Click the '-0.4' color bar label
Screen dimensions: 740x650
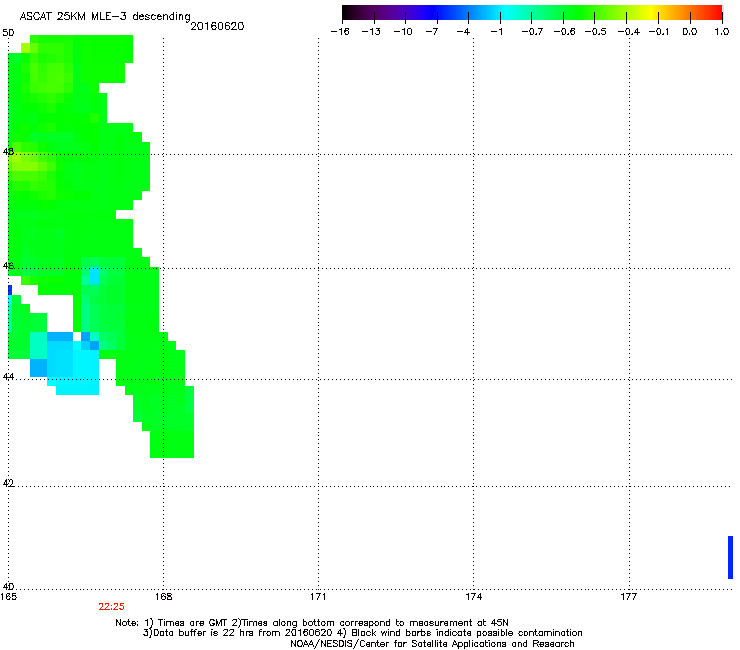(629, 32)
